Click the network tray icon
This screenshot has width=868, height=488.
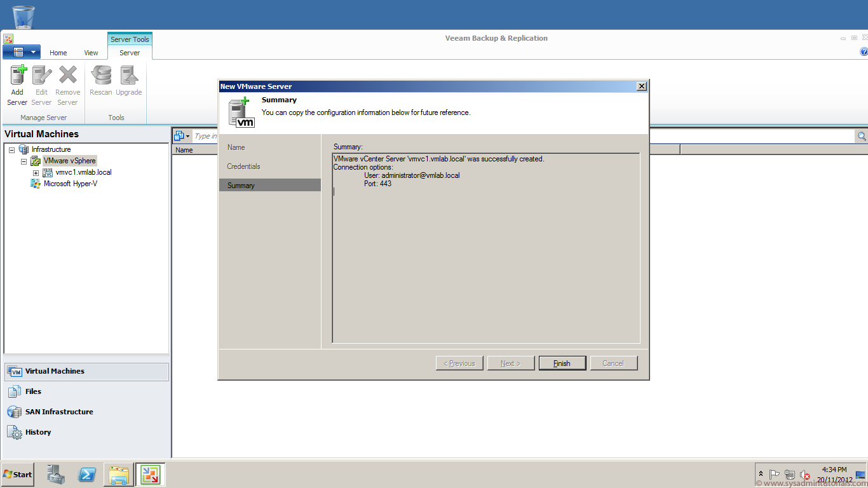(x=790, y=475)
